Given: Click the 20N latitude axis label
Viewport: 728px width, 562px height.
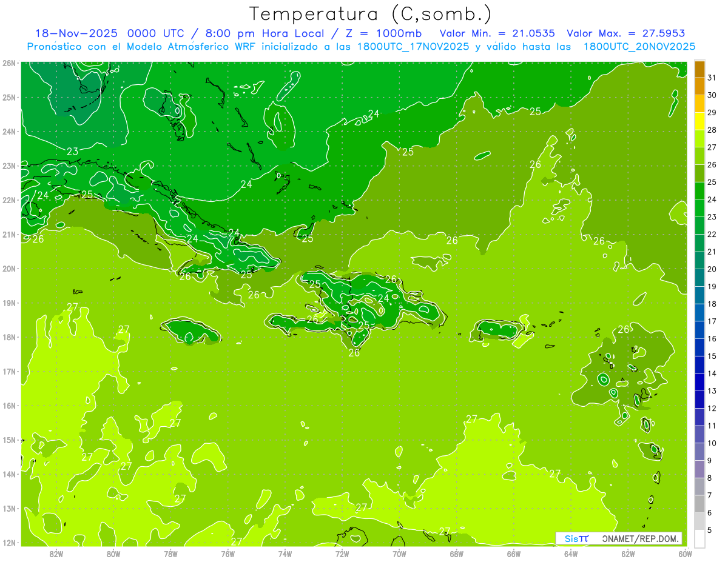Looking at the screenshot, I should (8, 269).
